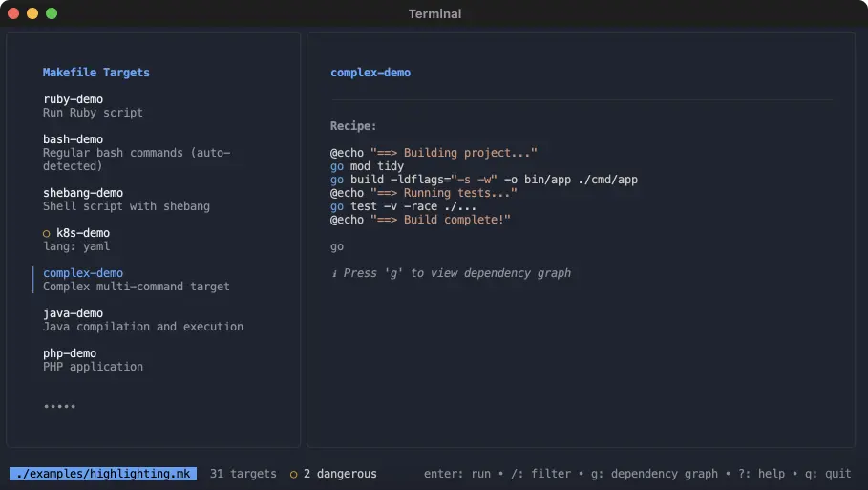
Task: Select the ruby-demo target
Action: pyautogui.click(x=74, y=99)
